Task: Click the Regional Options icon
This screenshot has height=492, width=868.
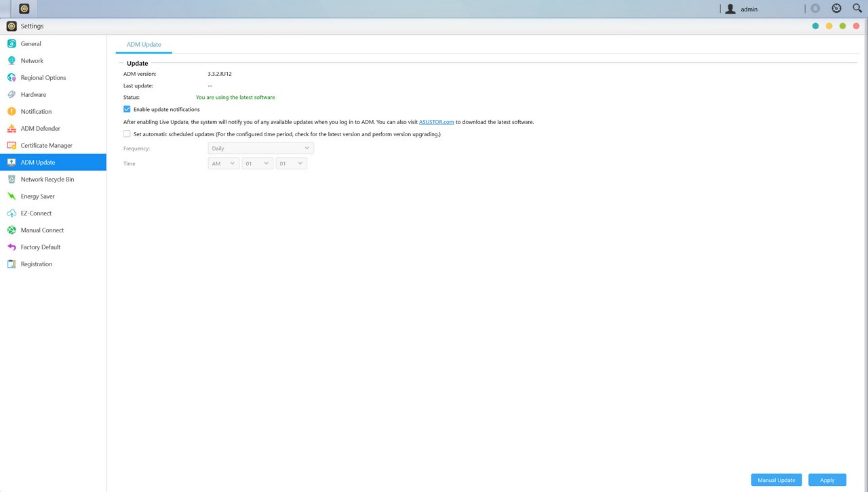Action: [x=12, y=77]
